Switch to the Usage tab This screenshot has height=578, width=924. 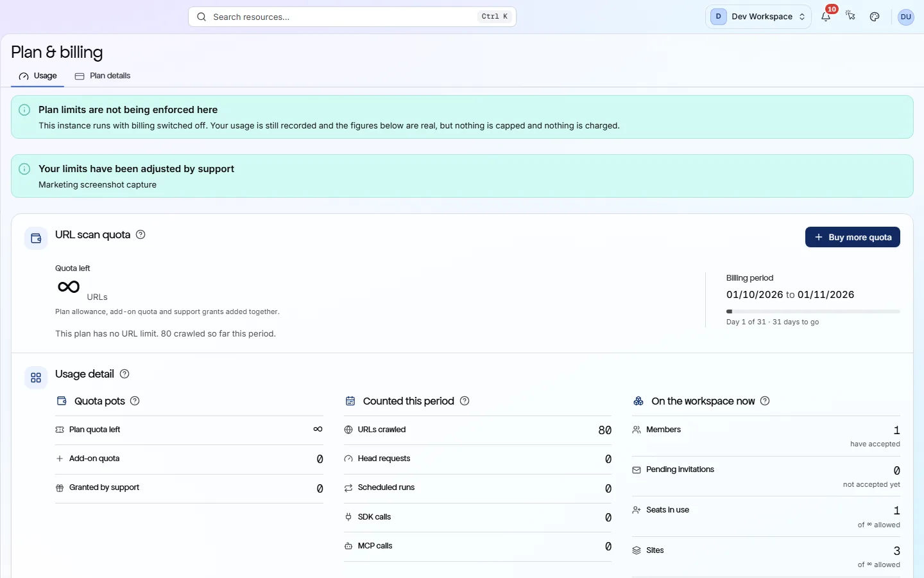(x=38, y=76)
